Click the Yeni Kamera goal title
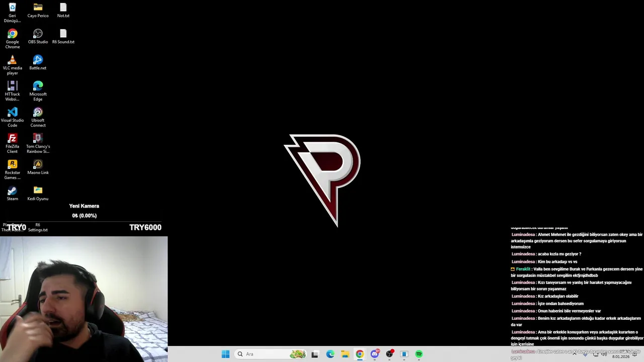The height and width of the screenshot is (362, 644). tap(84, 206)
